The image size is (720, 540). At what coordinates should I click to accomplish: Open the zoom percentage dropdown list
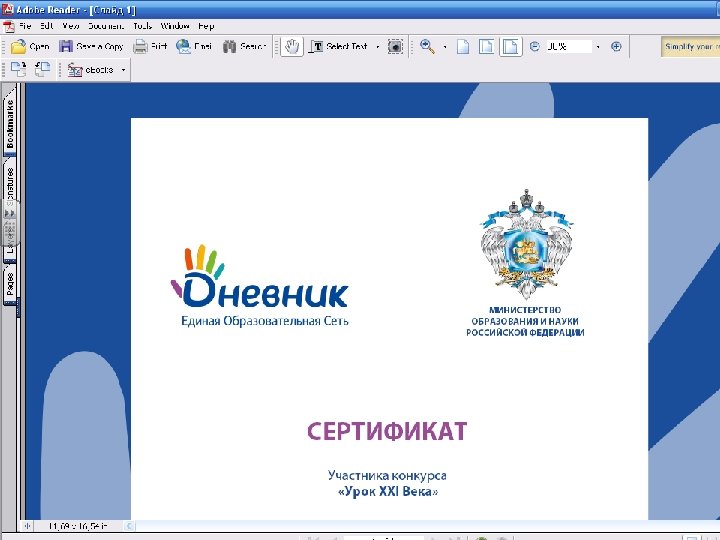pyautogui.click(x=597, y=46)
